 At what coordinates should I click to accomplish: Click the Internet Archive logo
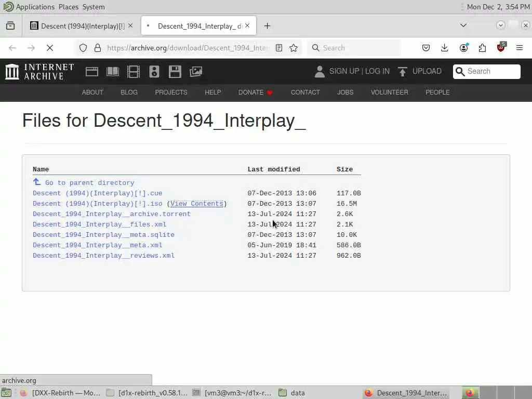(x=39, y=72)
